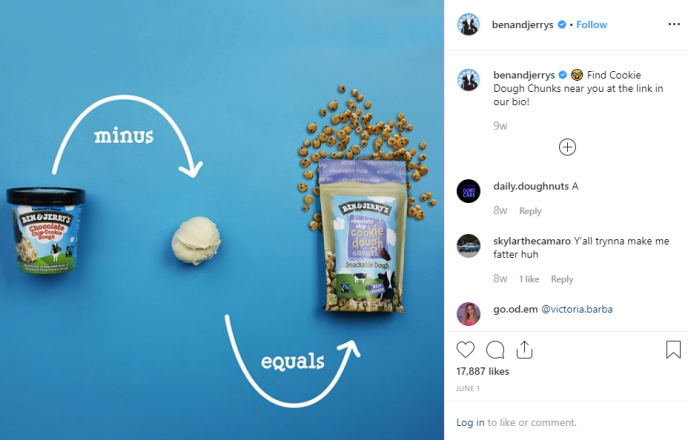This screenshot has width=688, height=440.
Task: Load more comments with the plus icon
Action: tap(567, 147)
